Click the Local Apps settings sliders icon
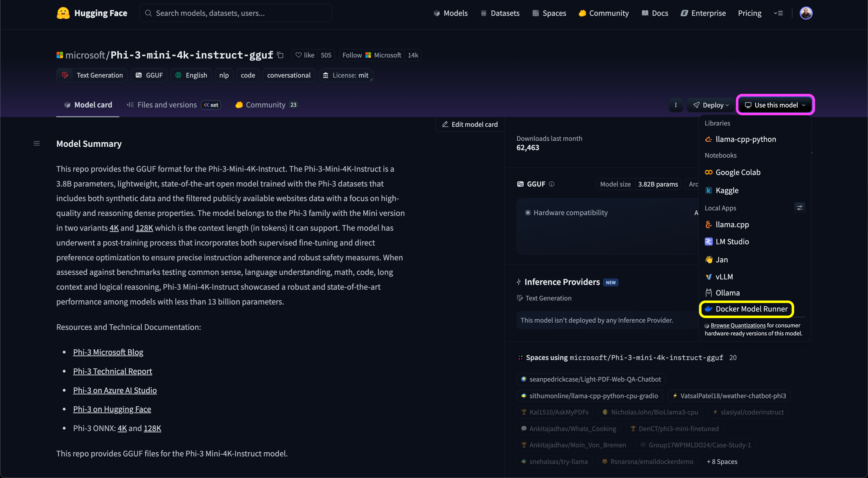The image size is (868, 478). 799,208
